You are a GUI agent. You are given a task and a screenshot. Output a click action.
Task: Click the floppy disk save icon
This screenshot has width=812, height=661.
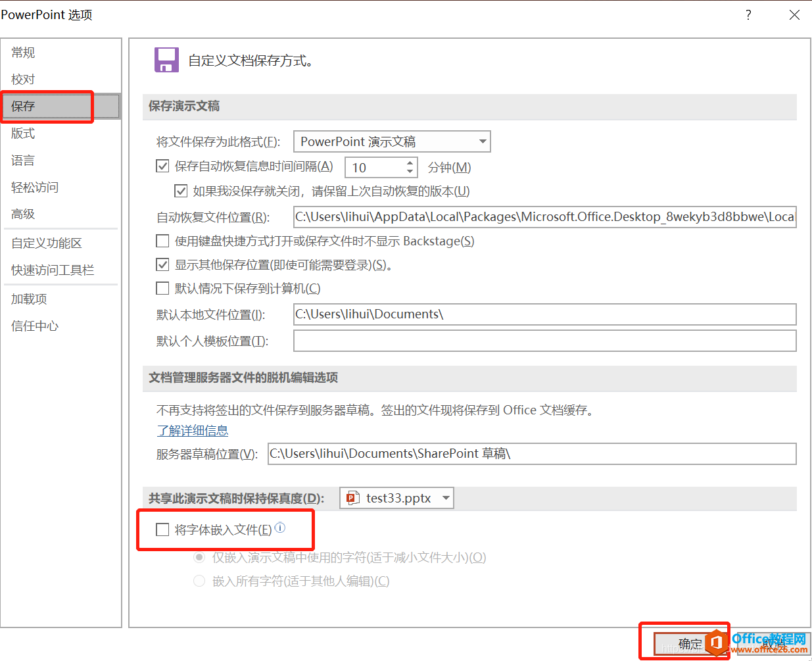click(166, 59)
